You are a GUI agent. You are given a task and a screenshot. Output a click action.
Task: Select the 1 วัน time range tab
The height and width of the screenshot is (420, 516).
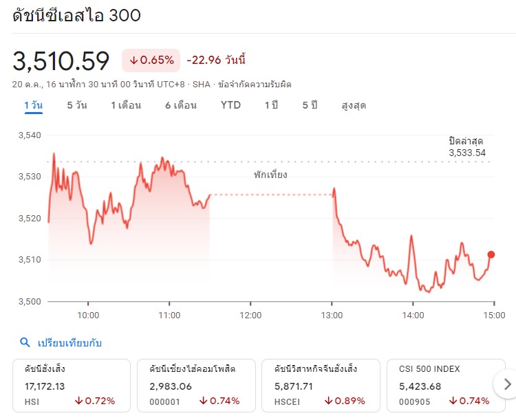pos(34,105)
